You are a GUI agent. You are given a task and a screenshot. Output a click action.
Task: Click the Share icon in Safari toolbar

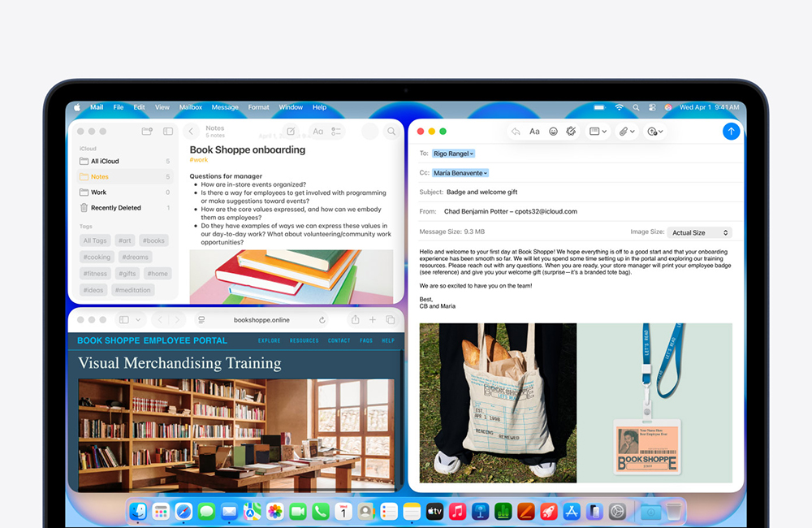click(x=355, y=320)
